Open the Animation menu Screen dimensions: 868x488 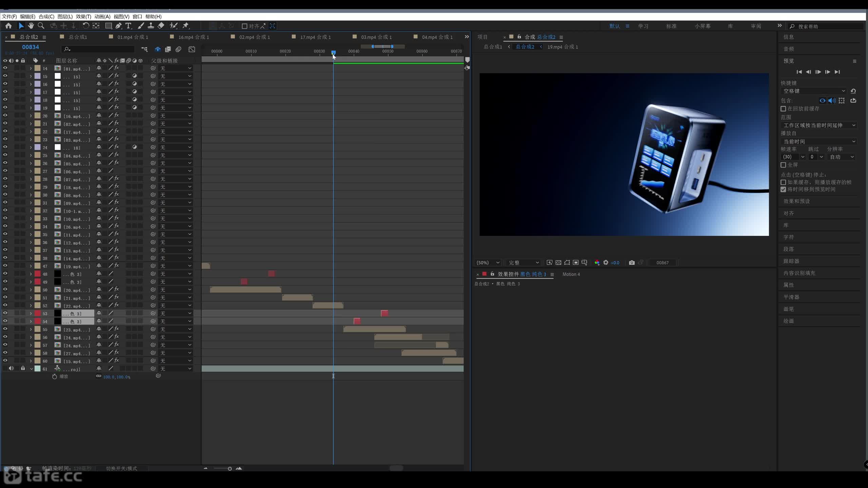(102, 17)
